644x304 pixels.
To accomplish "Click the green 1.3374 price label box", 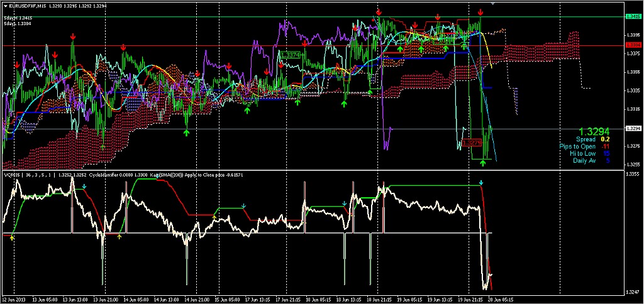I will pyautogui.click(x=291, y=54).
